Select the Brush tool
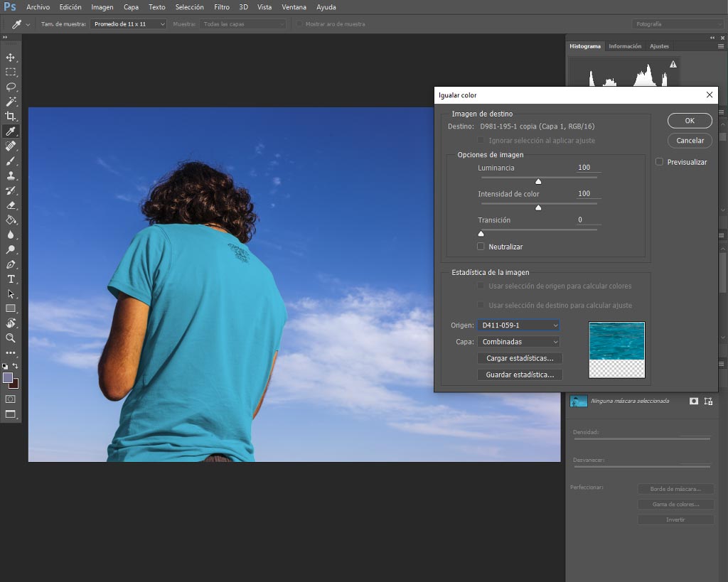Viewport: 728px width, 582px height. pos(10,161)
